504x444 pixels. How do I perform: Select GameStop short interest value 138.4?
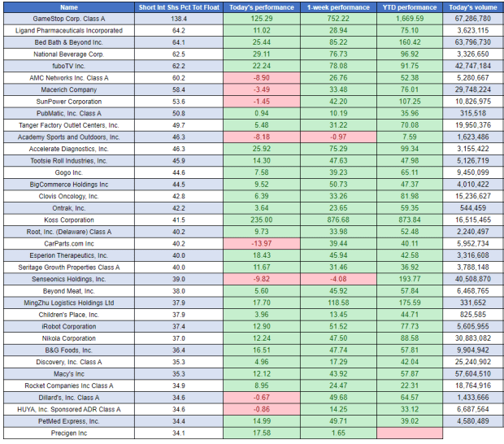tap(179, 19)
